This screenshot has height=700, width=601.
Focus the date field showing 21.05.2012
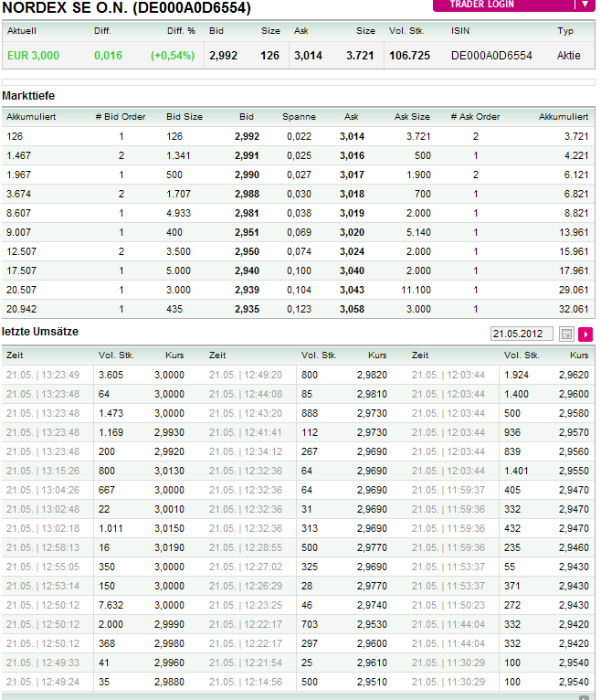[522, 334]
